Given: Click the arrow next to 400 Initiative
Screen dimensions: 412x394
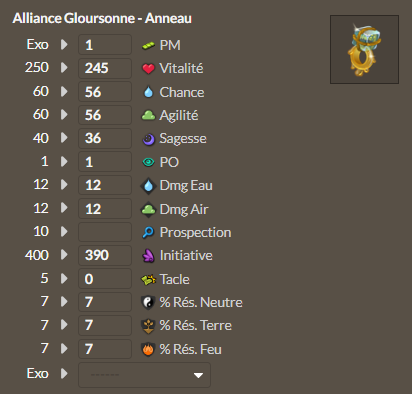Looking at the screenshot, I should pos(64,255).
